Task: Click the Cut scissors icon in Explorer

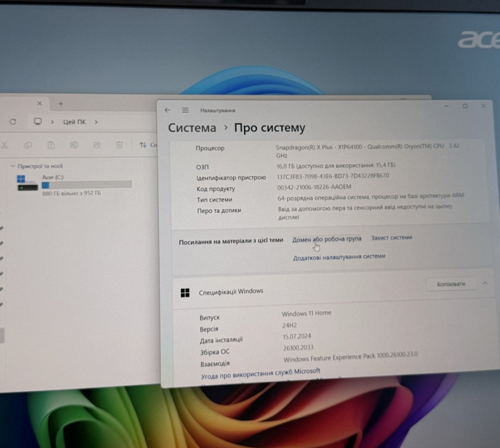Action: click(4, 145)
